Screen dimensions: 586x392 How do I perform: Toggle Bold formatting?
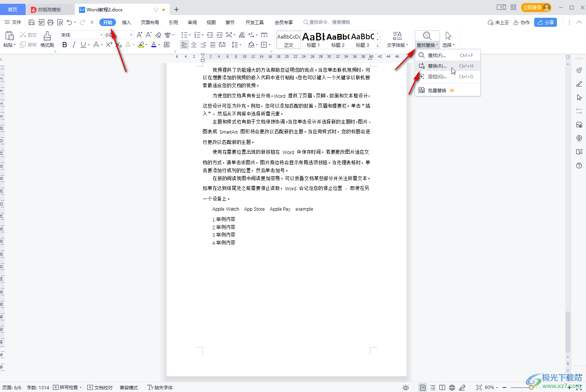click(65, 45)
